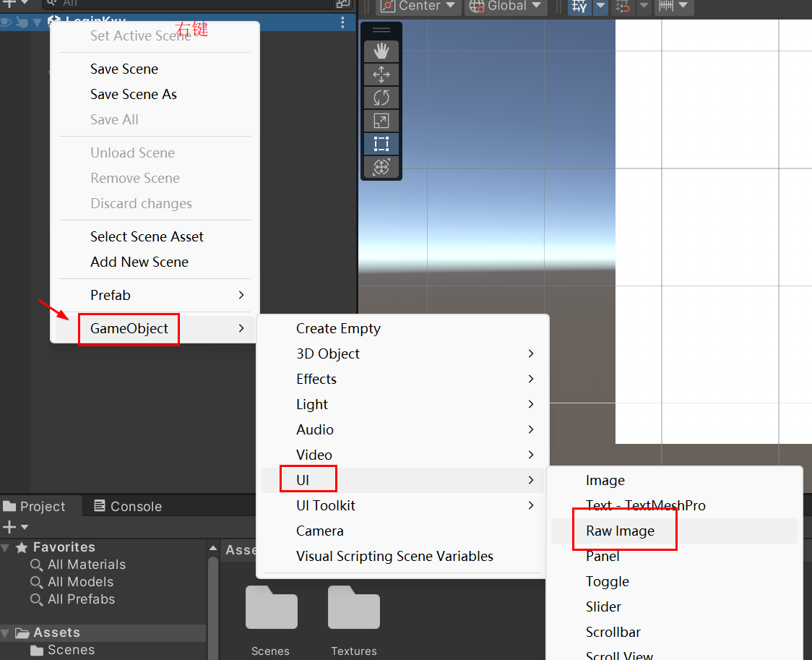Viewport: 812px width, 660px height.
Task: Select All Materials under Favorites
Action: [86, 565]
